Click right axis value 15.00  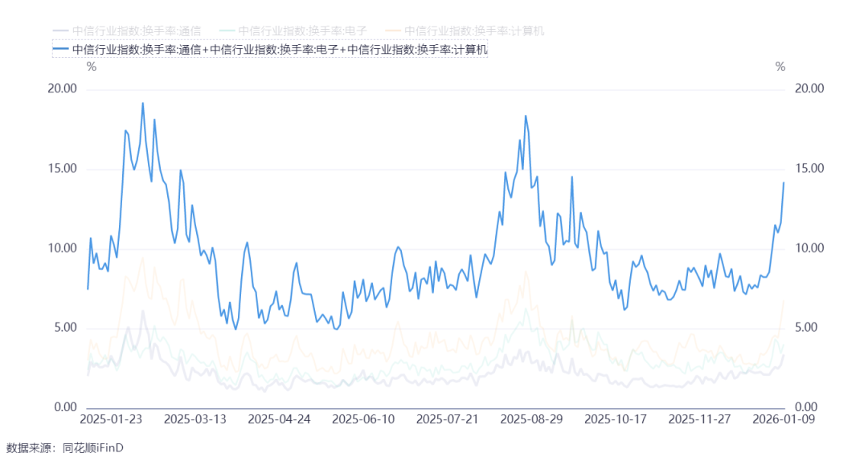tap(809, 169)
